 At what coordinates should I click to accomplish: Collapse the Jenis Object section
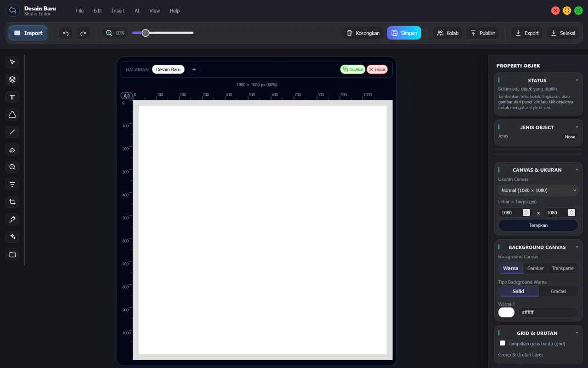point(577,127)
